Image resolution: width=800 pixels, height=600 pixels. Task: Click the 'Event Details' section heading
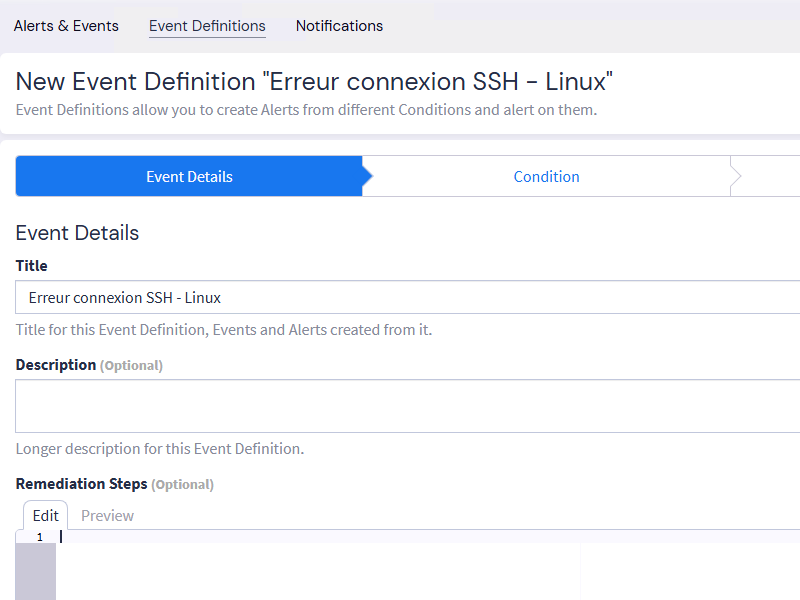(77, 233)
